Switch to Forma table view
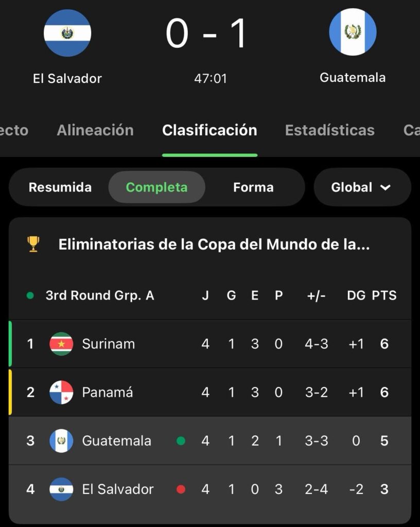420x527 pixels. (x=253, y=187)
